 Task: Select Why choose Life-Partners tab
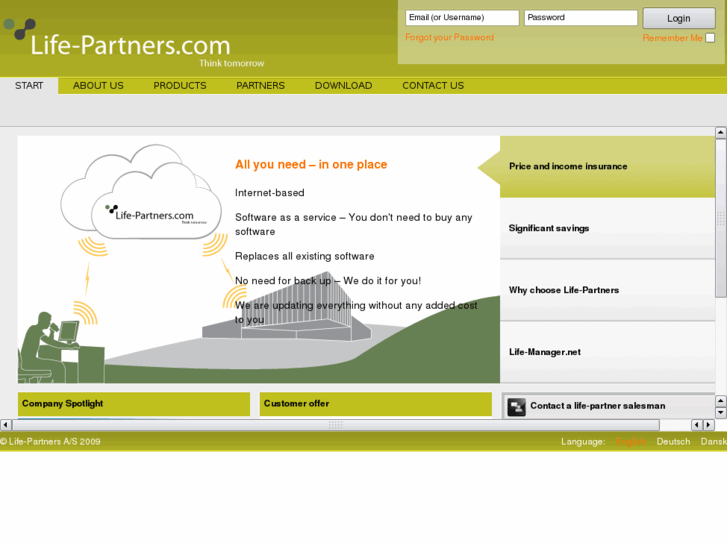click(607, 290)
